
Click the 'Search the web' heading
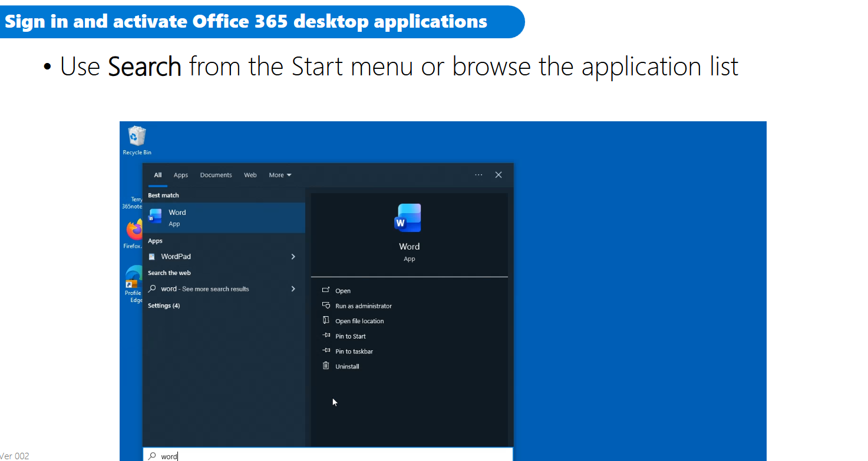pyautogui.click(x=169, y=273)
